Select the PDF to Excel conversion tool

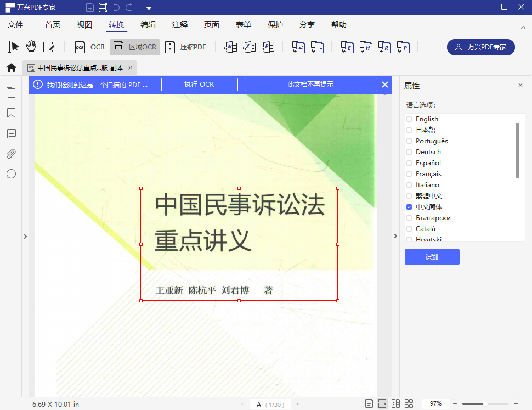click(249, 47)
